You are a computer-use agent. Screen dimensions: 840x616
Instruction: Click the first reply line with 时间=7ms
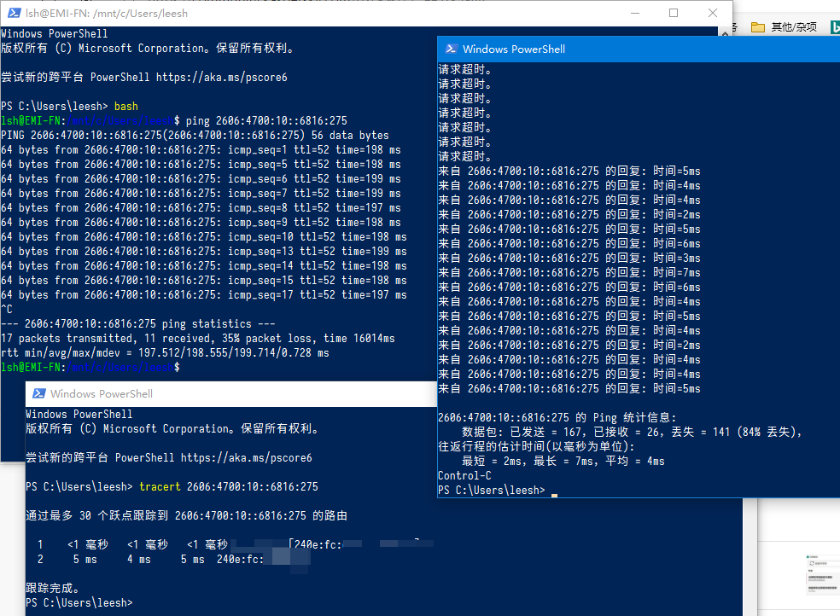[x=569, y=272]
